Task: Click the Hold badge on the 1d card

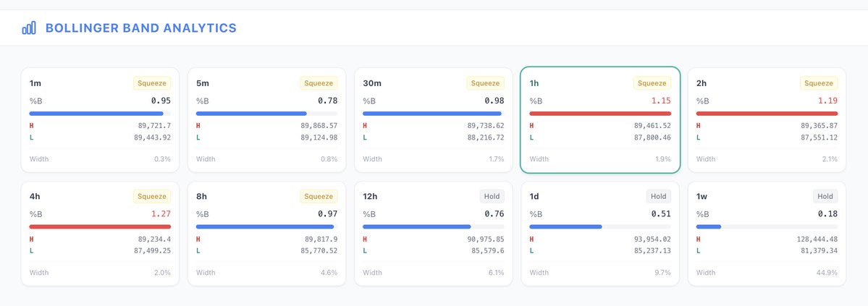Action: click(x=659, y=197)
